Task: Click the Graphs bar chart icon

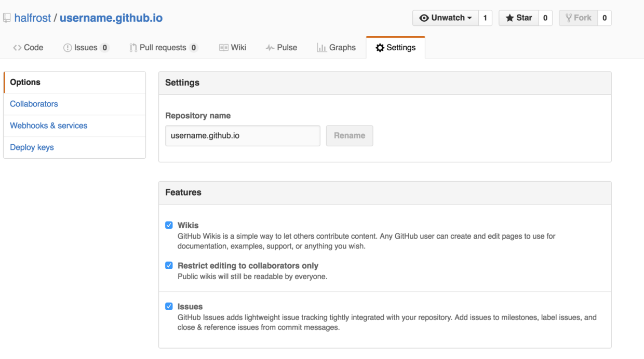Action: pos(321,48)
